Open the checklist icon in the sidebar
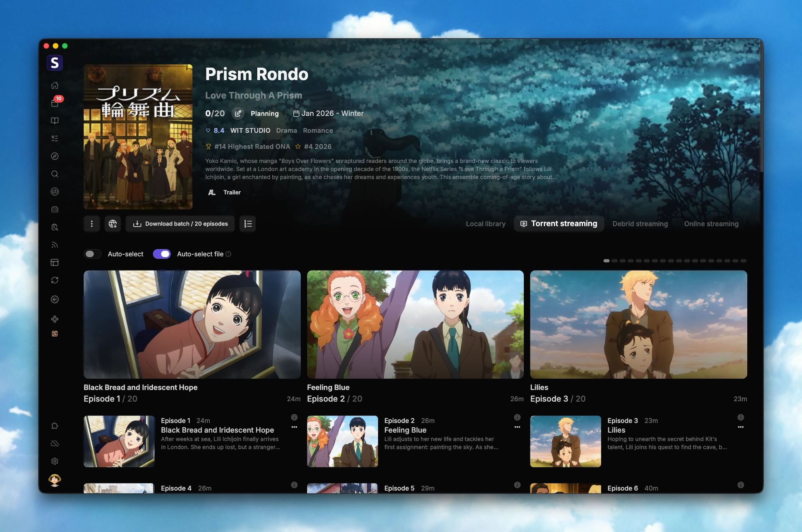This screenshot has width=802, height=532. pos(55,138)
